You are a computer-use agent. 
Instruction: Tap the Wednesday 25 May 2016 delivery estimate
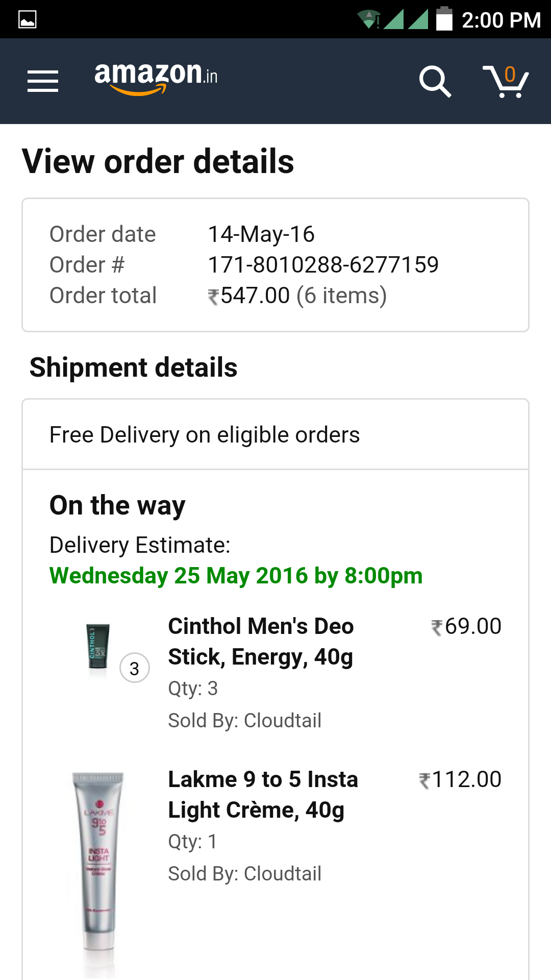click(236, 576)
